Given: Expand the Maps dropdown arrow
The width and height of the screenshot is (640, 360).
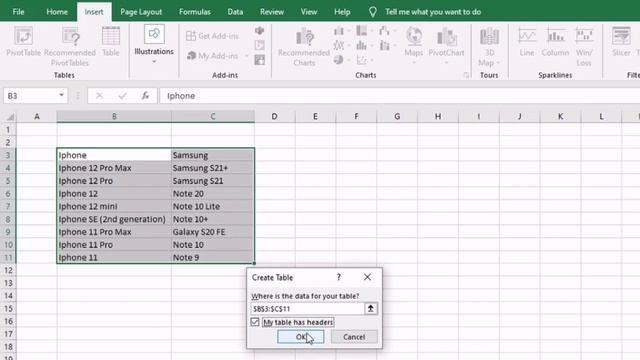Looking at the screenshot, I should click(413, 62).
